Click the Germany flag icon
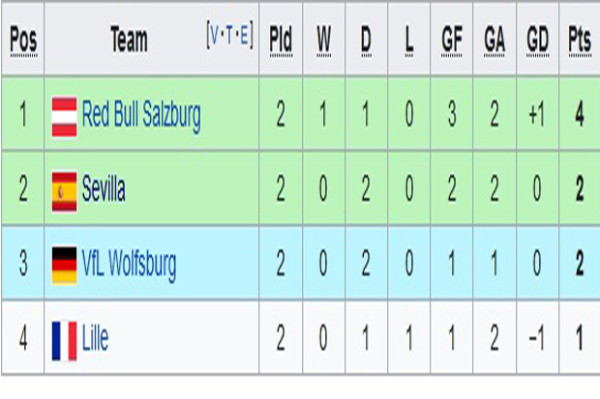Viewport: 600px width, 399px height. click(64, 266)
